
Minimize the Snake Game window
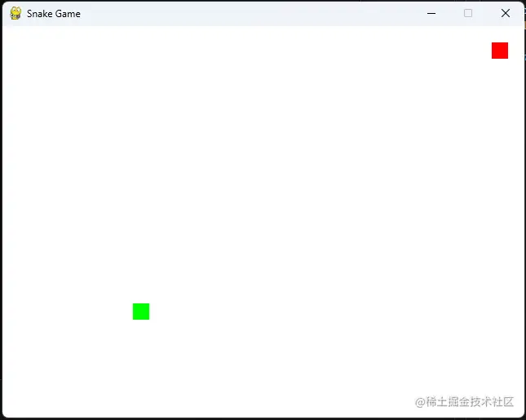[x=431, y=13]
